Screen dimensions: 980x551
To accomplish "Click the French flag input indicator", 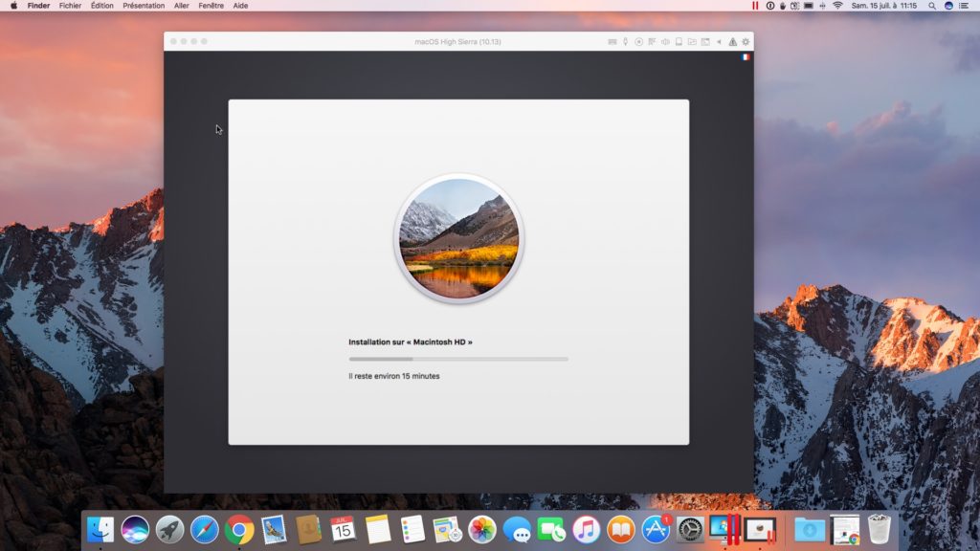I will tap(745, 56).
